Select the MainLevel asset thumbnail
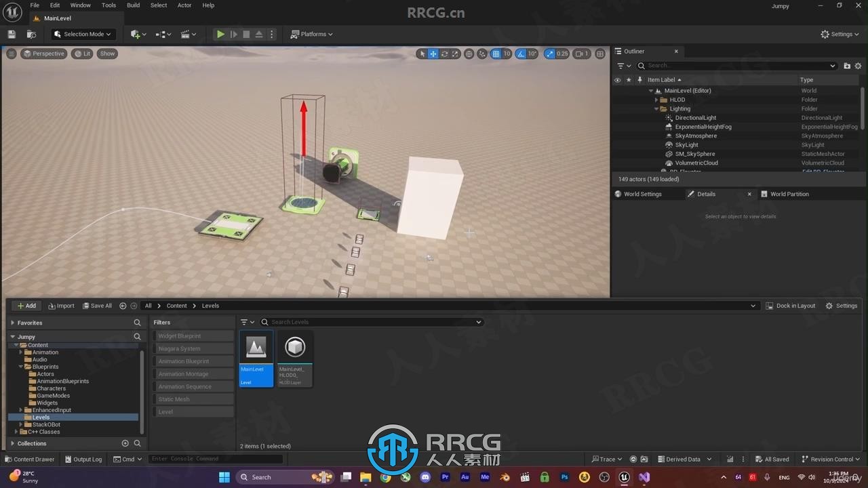Screen dimensions: 868x488 pos(256,359)
